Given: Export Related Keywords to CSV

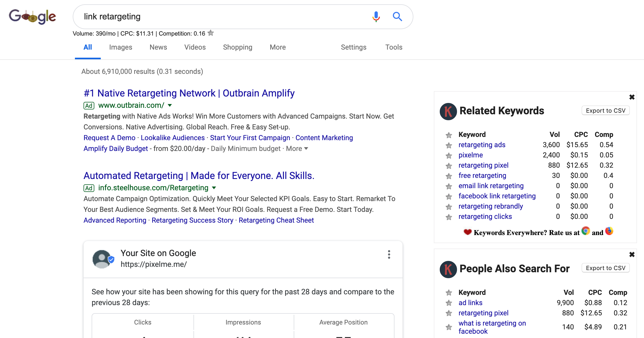Looking at the screenshot, I should pyautogui.click(x=605, y=111).
